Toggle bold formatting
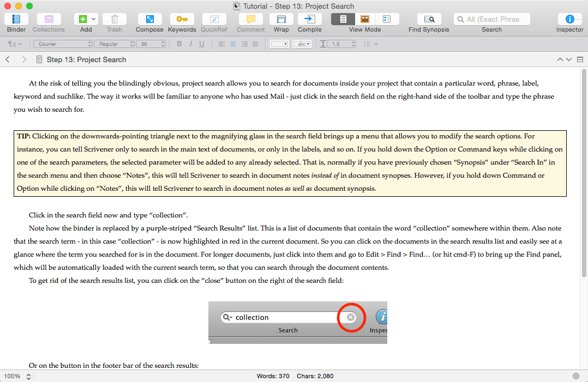This screenshot has width=588, height=382. pyautogui.click(x=179, y=44)
